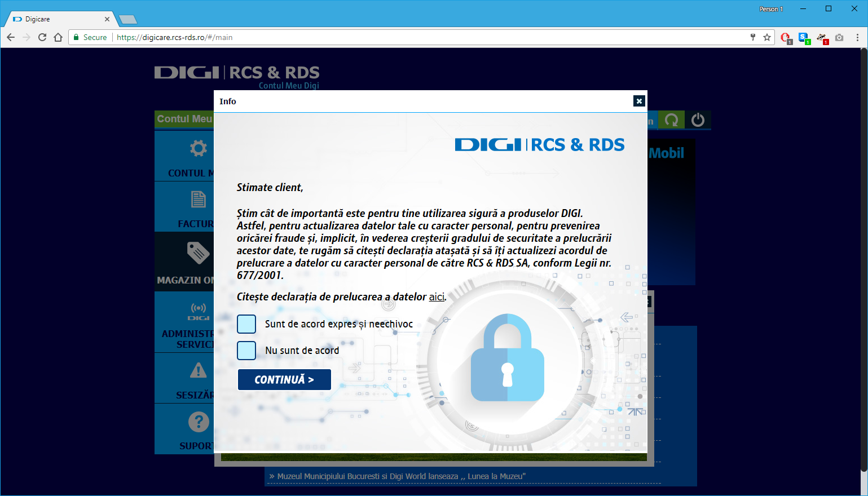Click the Person 1 profile button
This screenshot has height=496, width=868.
pyautogui.click(x=771, y=9)
